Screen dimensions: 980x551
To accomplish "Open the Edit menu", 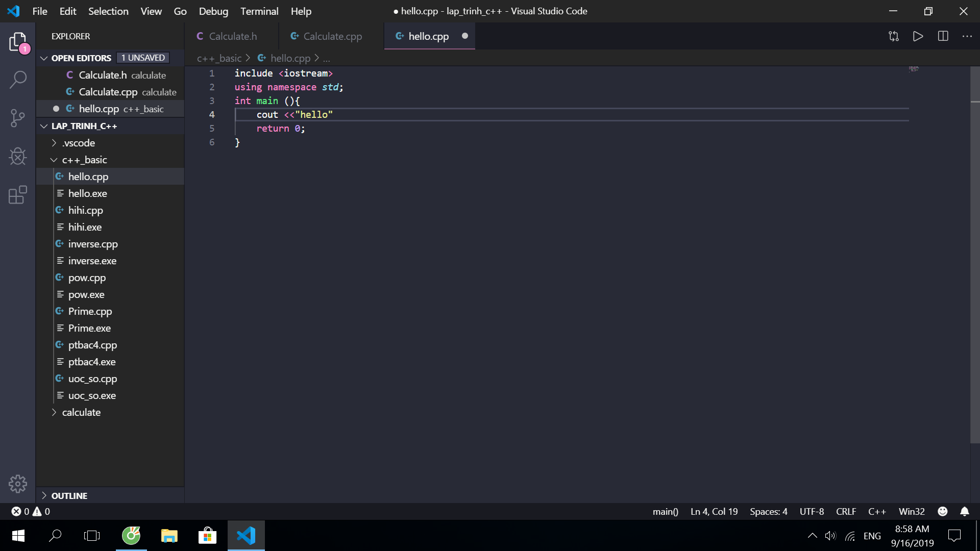I will click(67, 11).
